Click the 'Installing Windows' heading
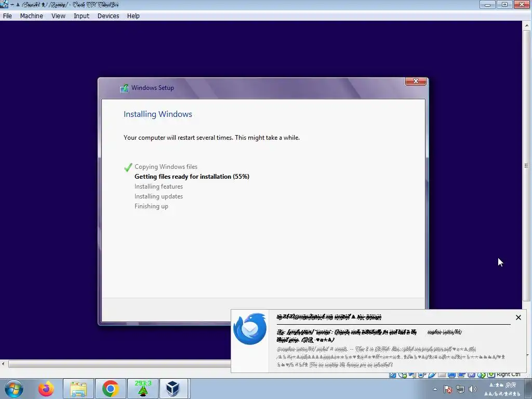 click(x=158, y=114)
